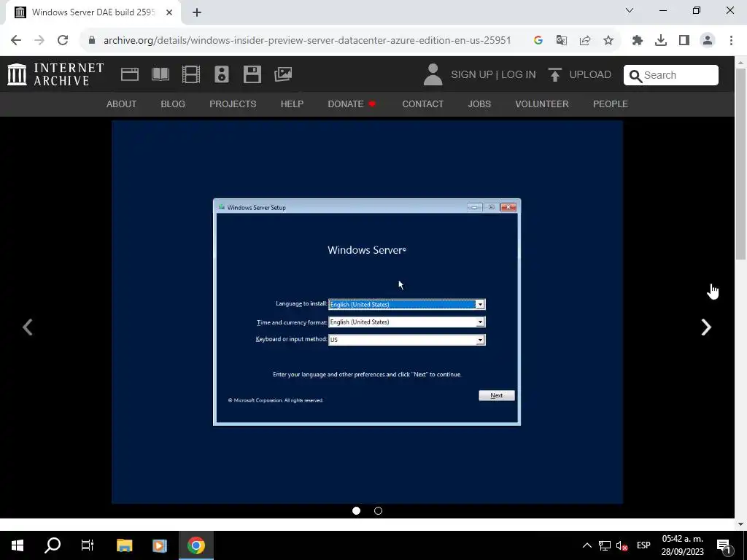747x560 pixels.
Task: Open the Internet Archive home logo
Action: pyautogui.click(x=55, y=74)
